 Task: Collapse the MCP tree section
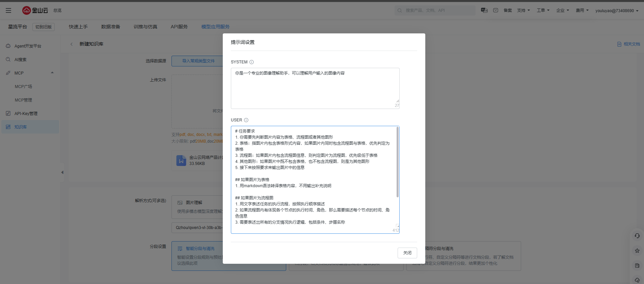[52, 73]
